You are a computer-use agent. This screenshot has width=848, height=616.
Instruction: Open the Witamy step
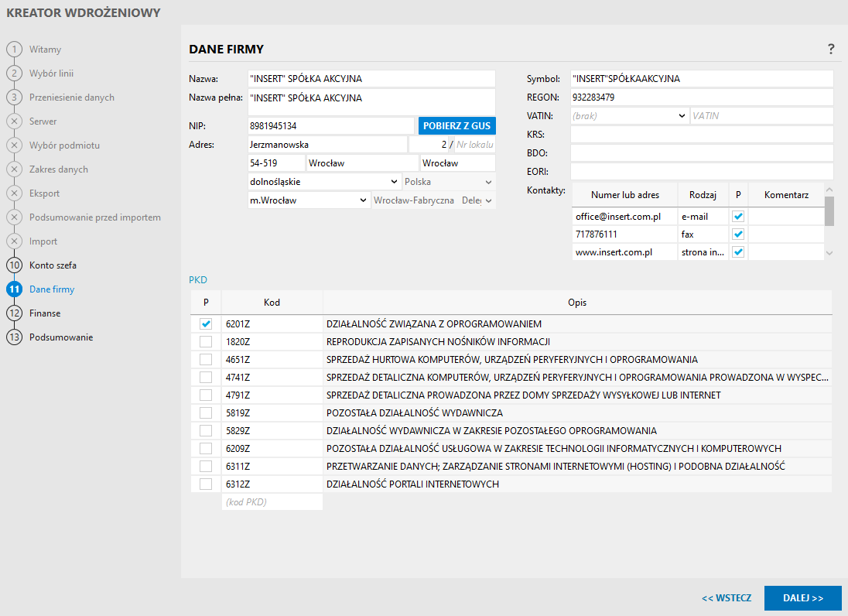click(x=45, y=50)
